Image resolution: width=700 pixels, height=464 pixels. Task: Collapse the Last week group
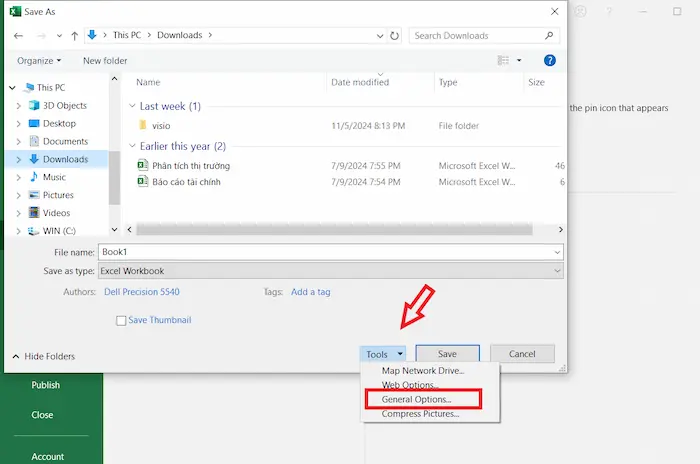click(x=132, y=106)
